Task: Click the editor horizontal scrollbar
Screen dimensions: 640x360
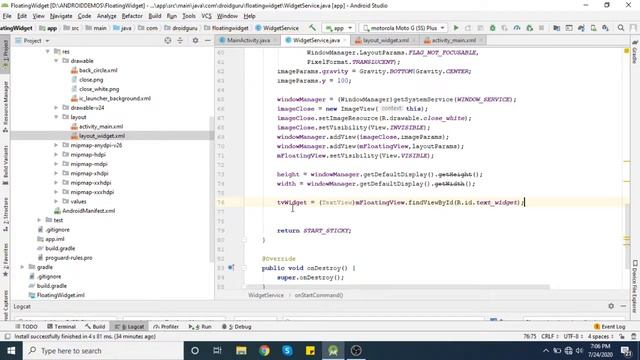Action: pyautogui.click(x=398, y=287)
